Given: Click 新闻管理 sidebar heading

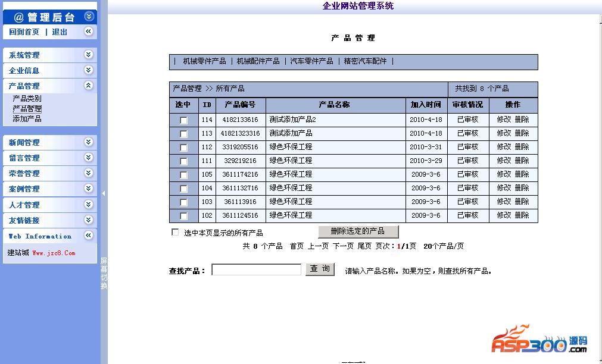Looking at the screenshot, I should pos(24,143).
